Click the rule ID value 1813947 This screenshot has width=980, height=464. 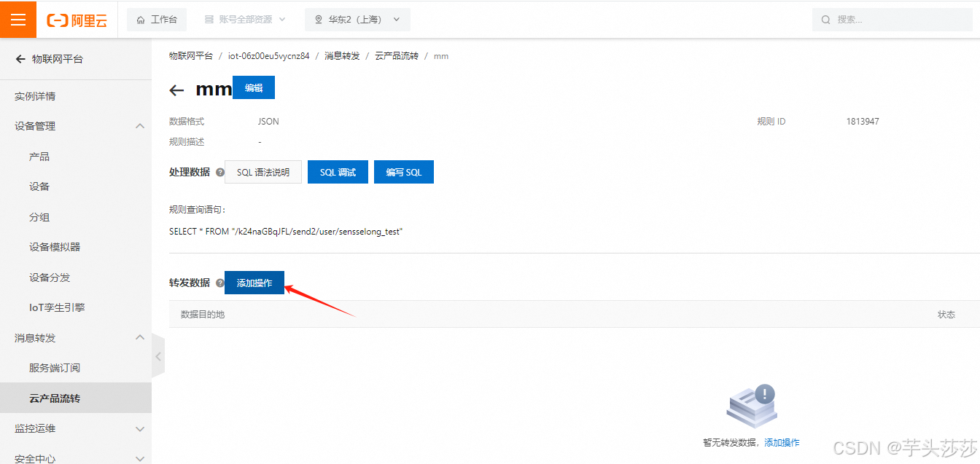[863, 122]
